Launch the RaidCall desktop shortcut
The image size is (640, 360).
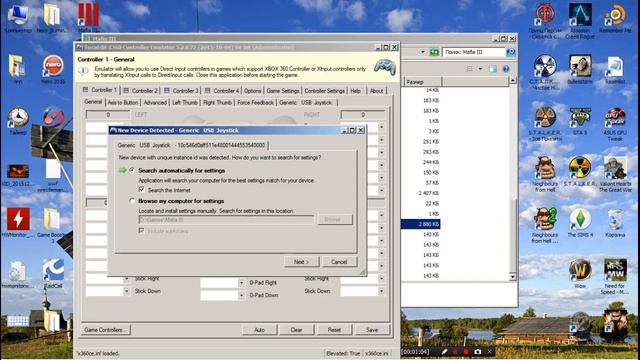coord(53,273)
